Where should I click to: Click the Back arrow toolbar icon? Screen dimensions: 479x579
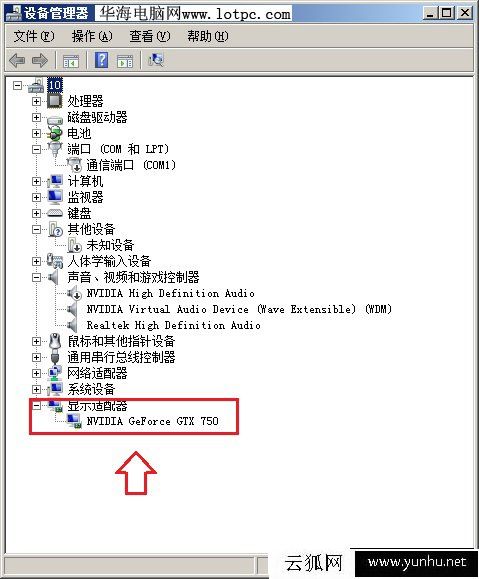[17, 60]
